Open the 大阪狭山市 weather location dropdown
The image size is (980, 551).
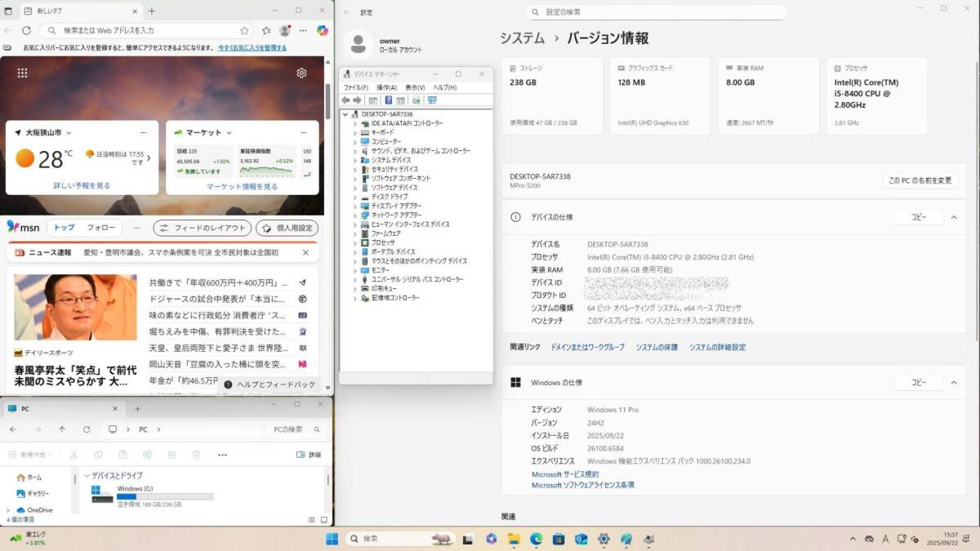(x=69, y=132)
